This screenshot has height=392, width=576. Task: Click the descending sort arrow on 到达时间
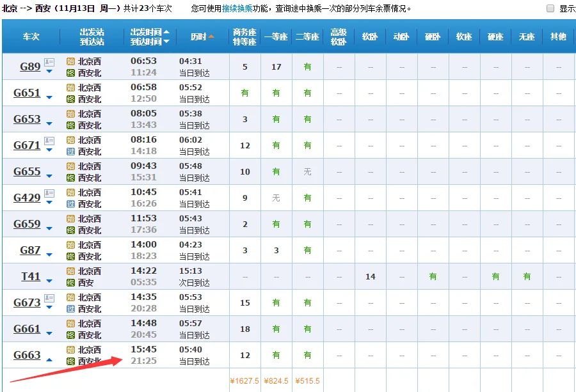[166, 41]
